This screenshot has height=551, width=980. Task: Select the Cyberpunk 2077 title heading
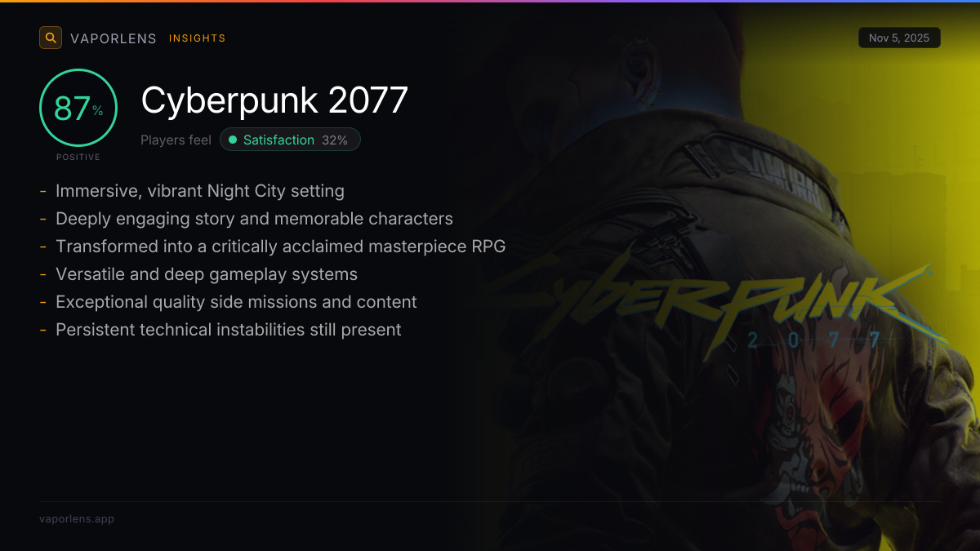(274, 100)
